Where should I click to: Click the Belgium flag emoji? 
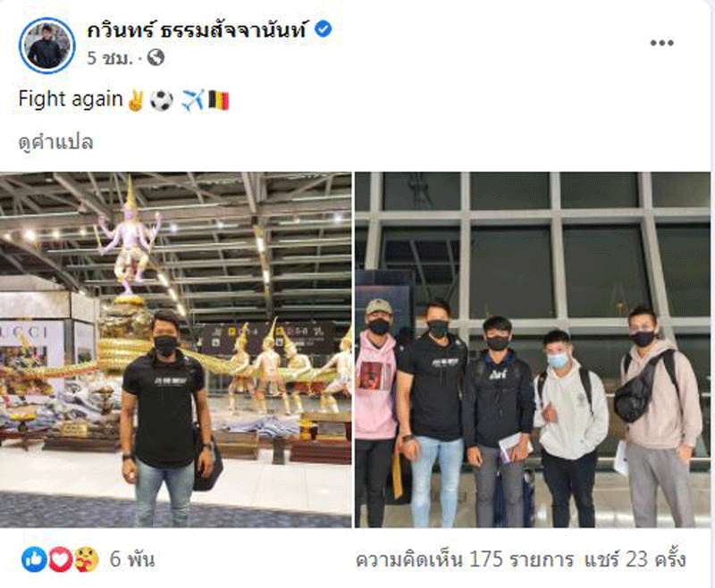pos(219,100)
